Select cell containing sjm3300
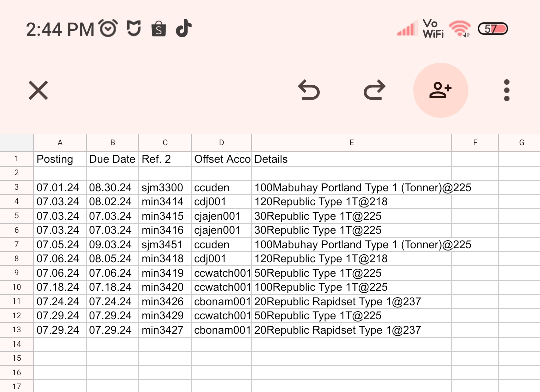Screen dimensions: 540x392 tap(165, 188)
